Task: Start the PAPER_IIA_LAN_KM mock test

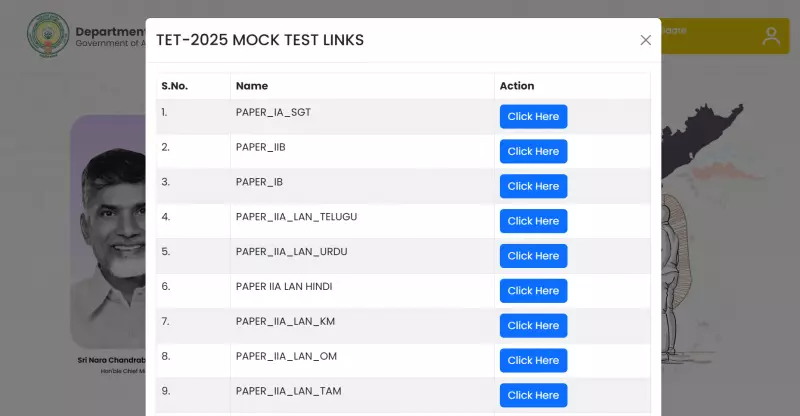Action: [533, 326]
